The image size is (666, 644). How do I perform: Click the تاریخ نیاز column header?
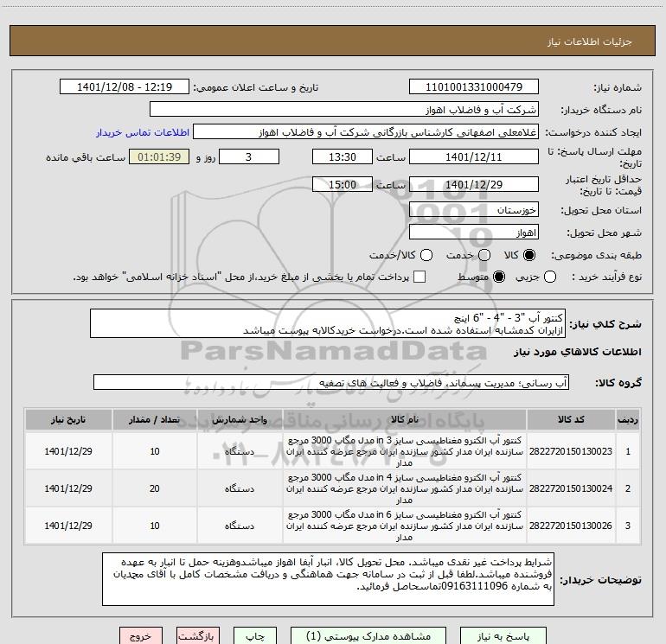point(68,419)
